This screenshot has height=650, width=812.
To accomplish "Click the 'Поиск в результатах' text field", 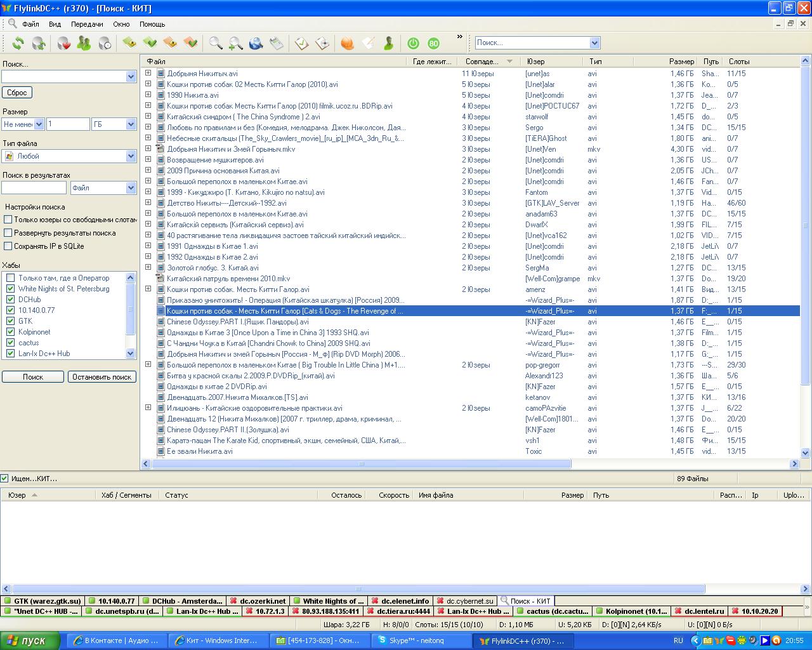I will 34,188.
